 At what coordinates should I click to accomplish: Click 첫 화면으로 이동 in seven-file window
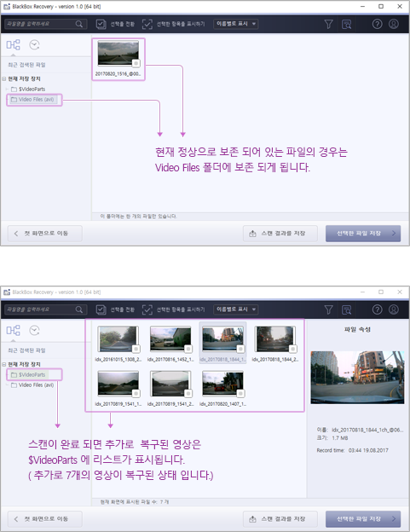[45, 519]
